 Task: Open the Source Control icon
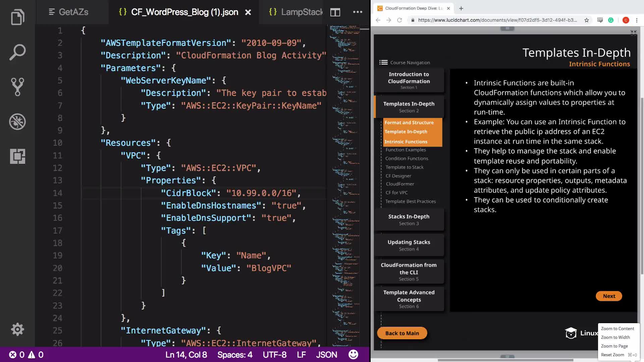(x=17, y=87)
